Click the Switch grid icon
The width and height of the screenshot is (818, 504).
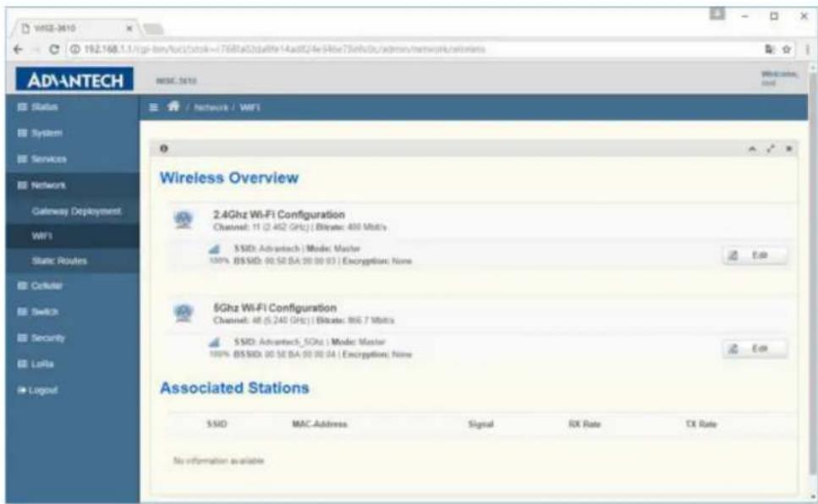coord(22,312)
